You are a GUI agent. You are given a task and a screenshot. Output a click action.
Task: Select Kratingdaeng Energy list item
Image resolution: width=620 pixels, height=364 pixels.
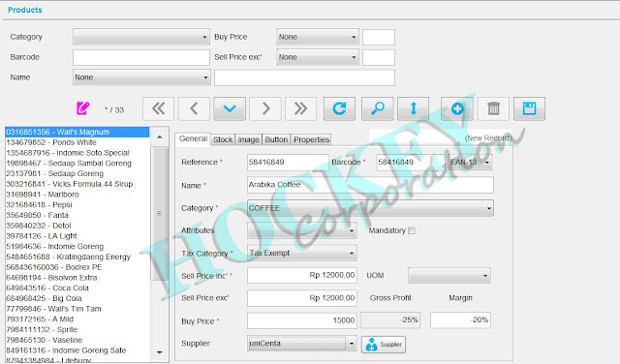point(77,257)
